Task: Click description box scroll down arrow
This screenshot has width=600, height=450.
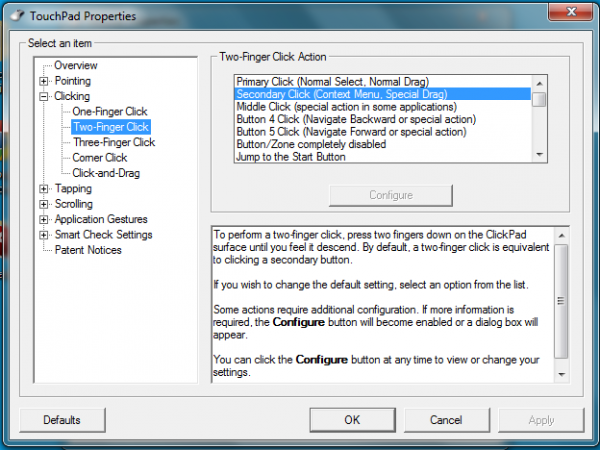Action: [x=561, y=374]
